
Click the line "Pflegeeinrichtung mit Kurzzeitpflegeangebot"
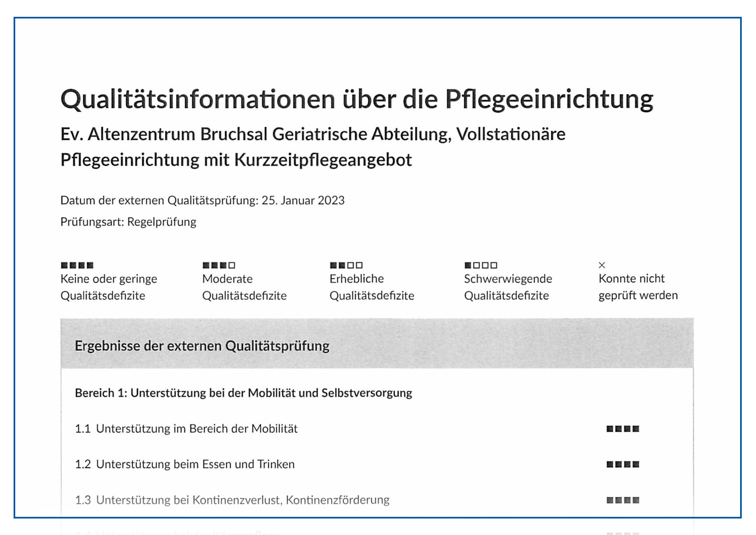[x=236, y=160]
